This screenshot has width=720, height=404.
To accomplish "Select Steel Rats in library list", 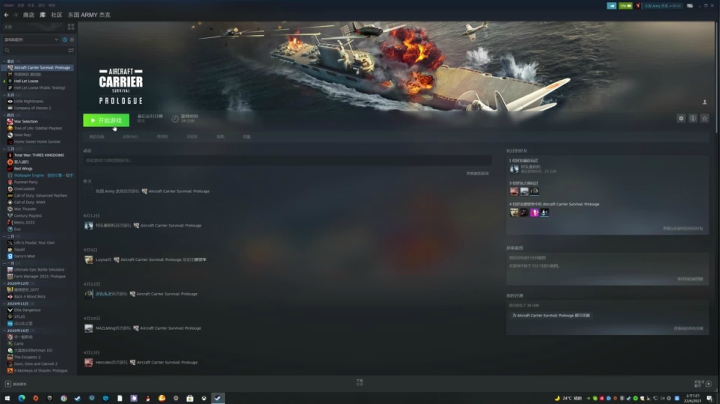I will click(22, 135).
